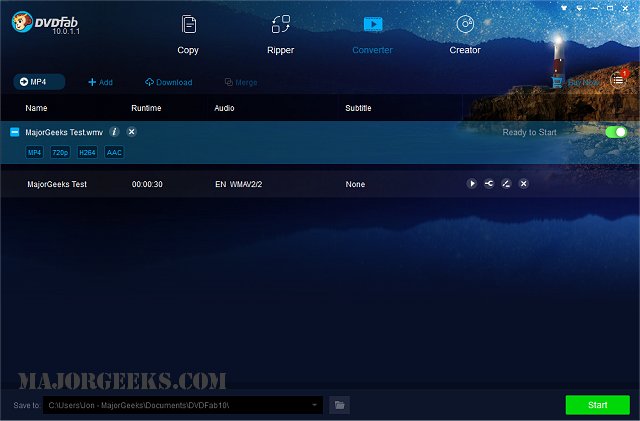Screen dimensions: 640x421
Task: Open the Buy Now cart link
Action: click(576, 82)
